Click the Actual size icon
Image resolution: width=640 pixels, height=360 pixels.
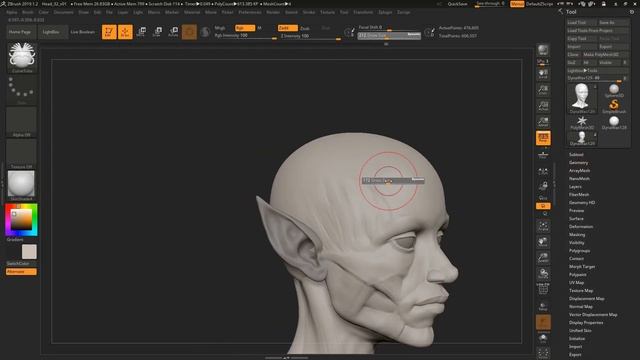(543, 106)
